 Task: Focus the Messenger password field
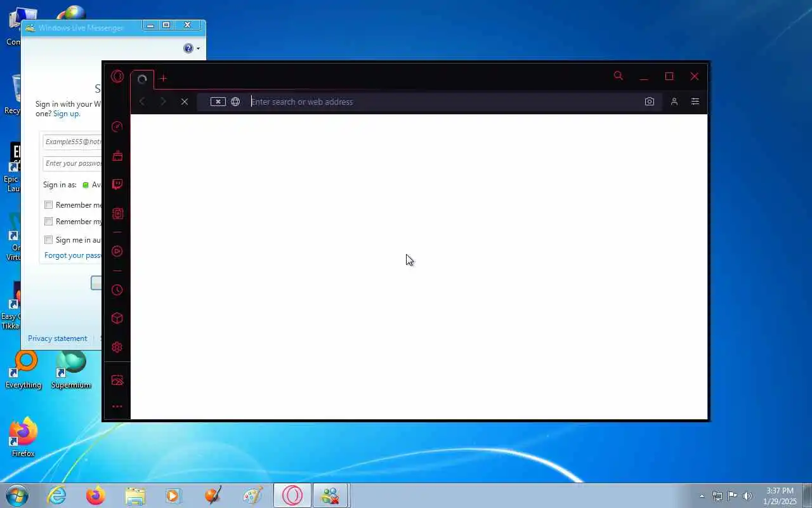72,163
